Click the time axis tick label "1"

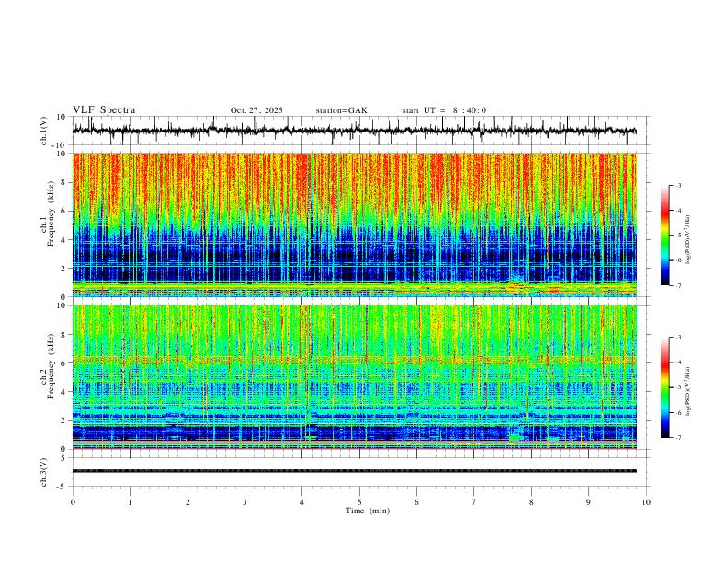tap(130, 502)
